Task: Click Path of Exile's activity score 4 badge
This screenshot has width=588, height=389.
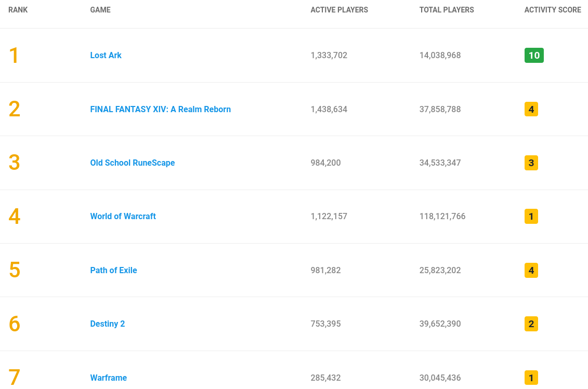Action: click(x=531, y=271)
